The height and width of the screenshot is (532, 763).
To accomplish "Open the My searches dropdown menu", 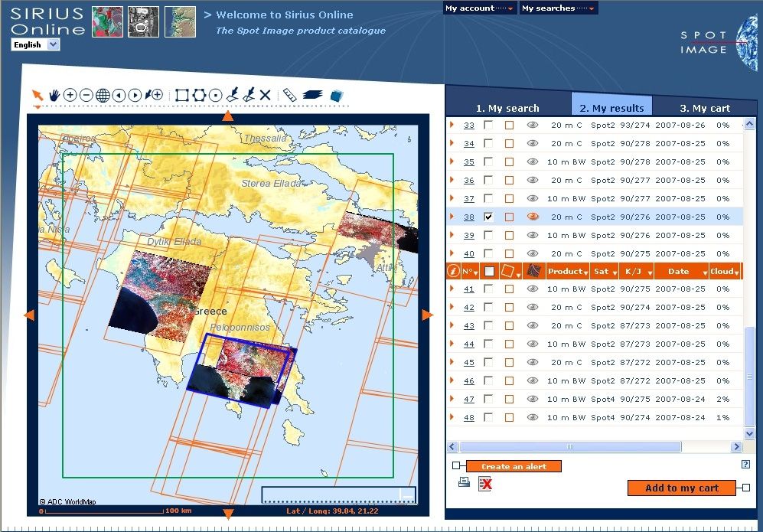I will pyautogui.click(x=558, y=8).
